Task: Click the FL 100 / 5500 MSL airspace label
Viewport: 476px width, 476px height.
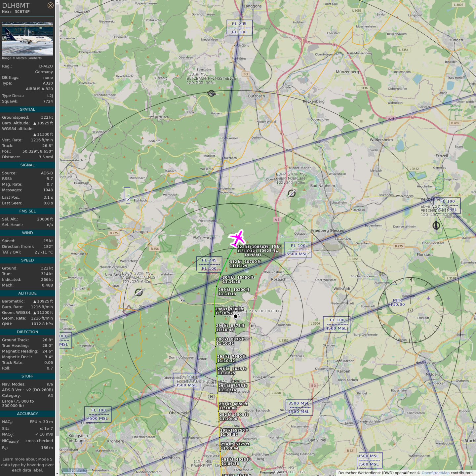Action: pos(297,250)
